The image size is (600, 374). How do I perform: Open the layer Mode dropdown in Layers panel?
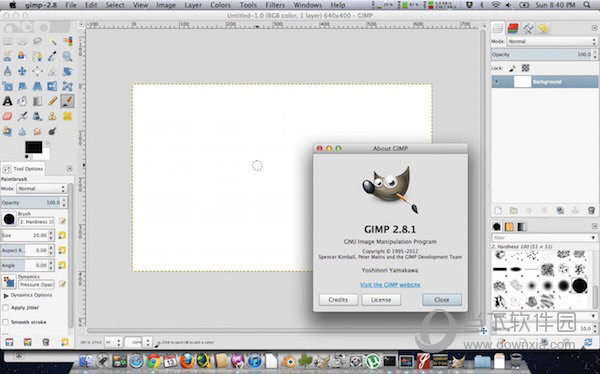point(552,41)
